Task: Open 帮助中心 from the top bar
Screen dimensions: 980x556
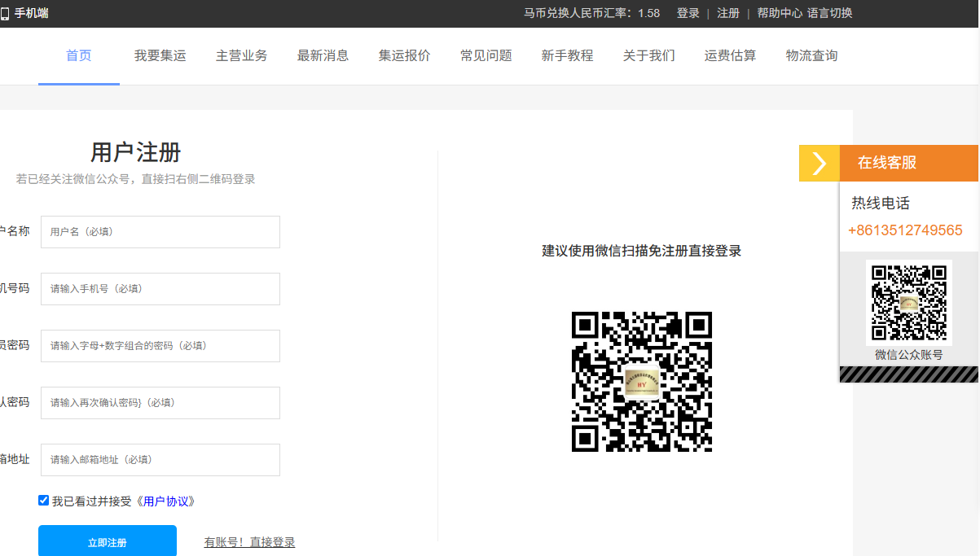Action: [780, 13]
